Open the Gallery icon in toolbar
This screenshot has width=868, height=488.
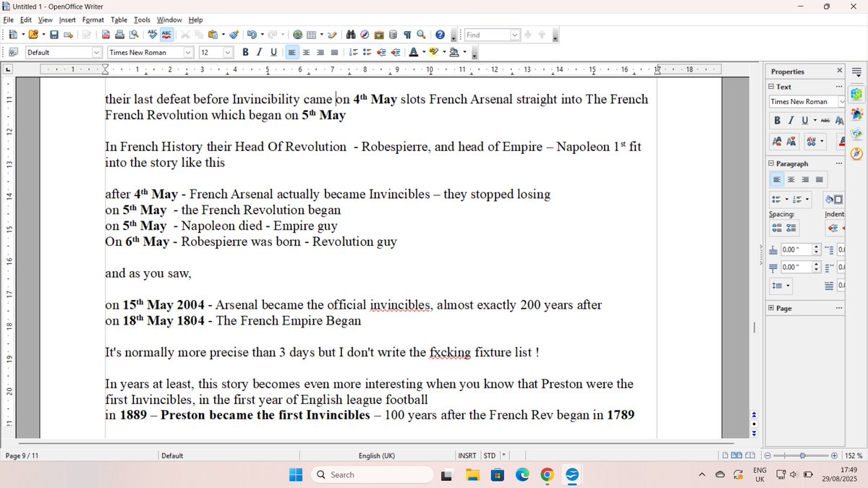click(379, 35)
